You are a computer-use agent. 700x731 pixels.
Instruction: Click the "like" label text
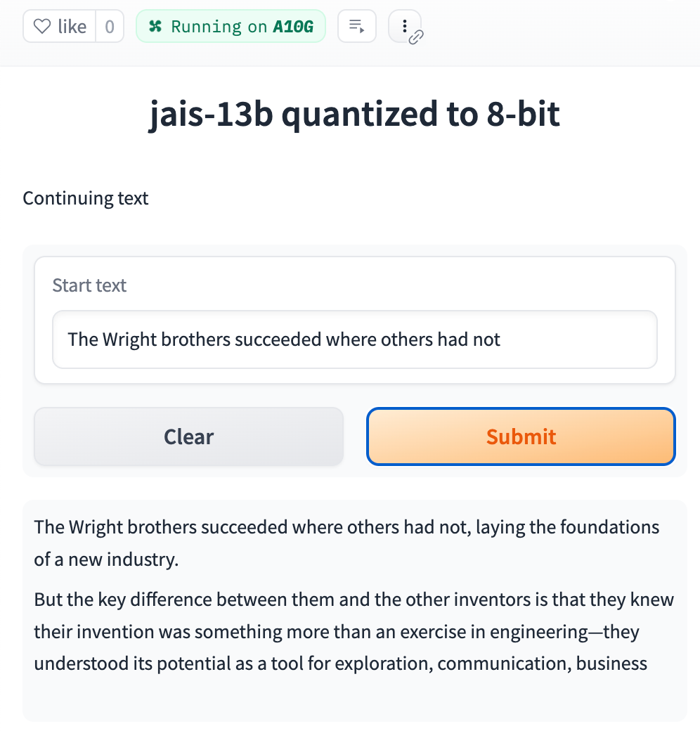click(72, 27)
